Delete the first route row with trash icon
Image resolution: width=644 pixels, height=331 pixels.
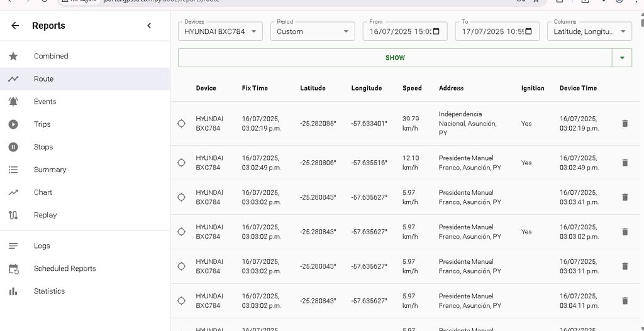coord(625,124)
